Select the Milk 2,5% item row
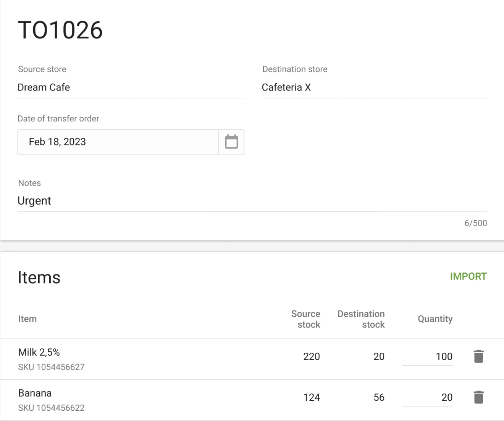The image size is (504, 421). pyautogui.click(x=39, y=352)
